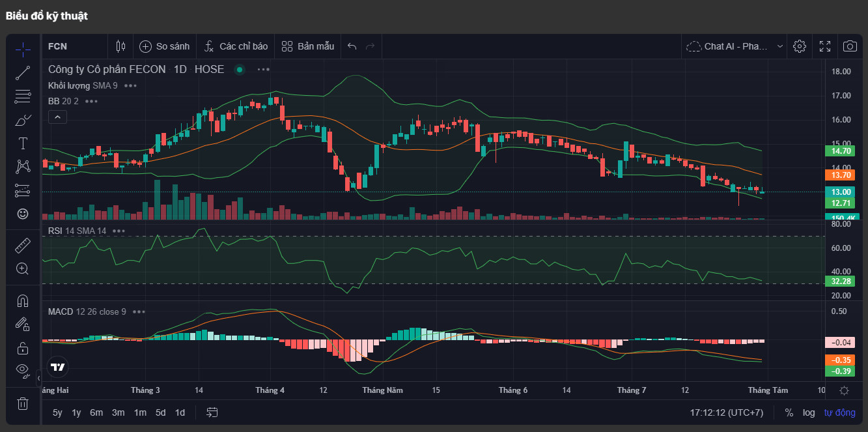Open 'Bản mẫu' indicator templates menu
The image size is (868, 432).
tap(308, 46)
